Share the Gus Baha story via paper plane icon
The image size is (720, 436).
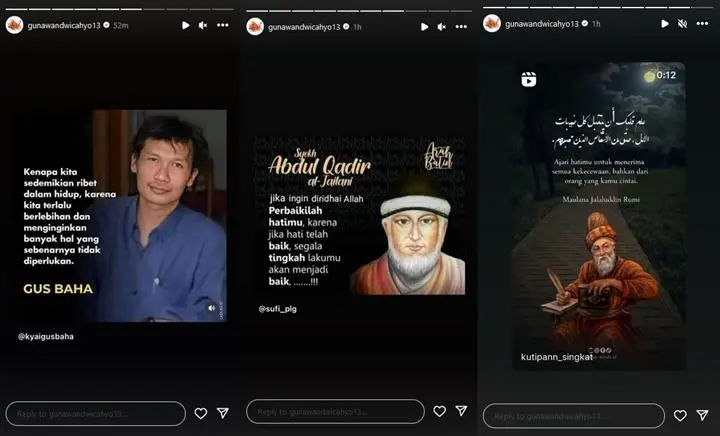[223, 413]
